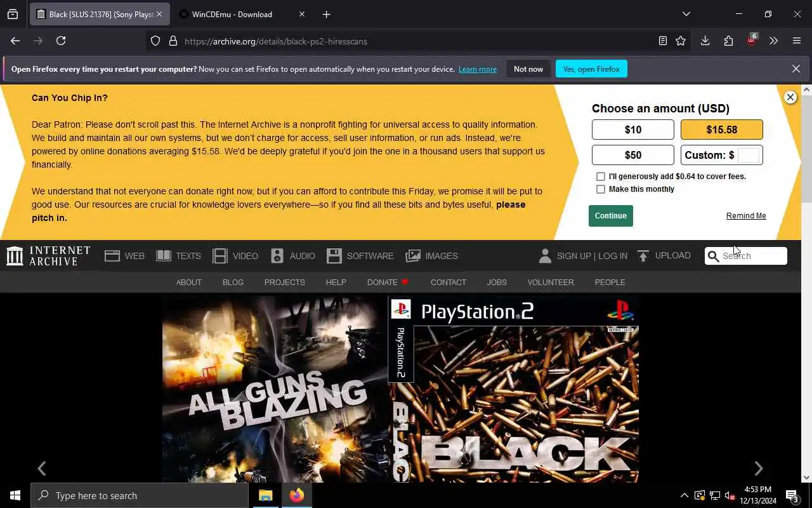This screenshot has width=812, height=508.
Task: Click the SIGN UP link
Action: point(573,256)
